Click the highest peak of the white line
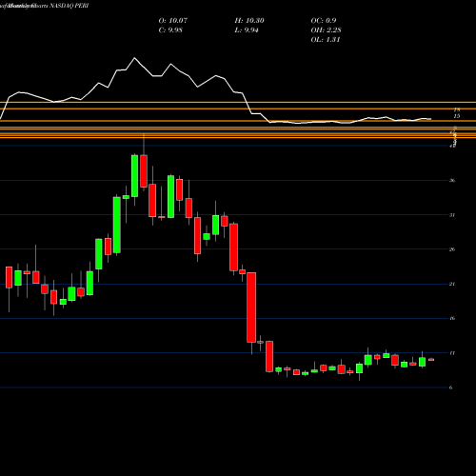The image size is (476, 476). 134,58
